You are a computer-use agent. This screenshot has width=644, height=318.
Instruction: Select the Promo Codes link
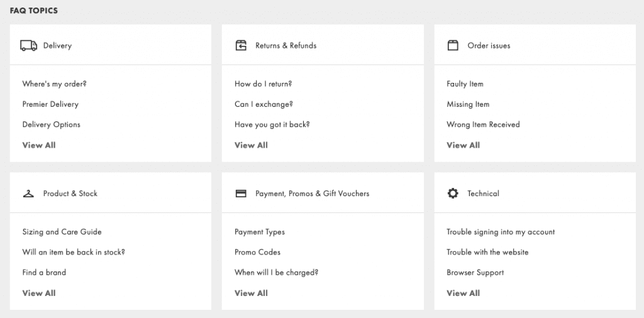257,252
